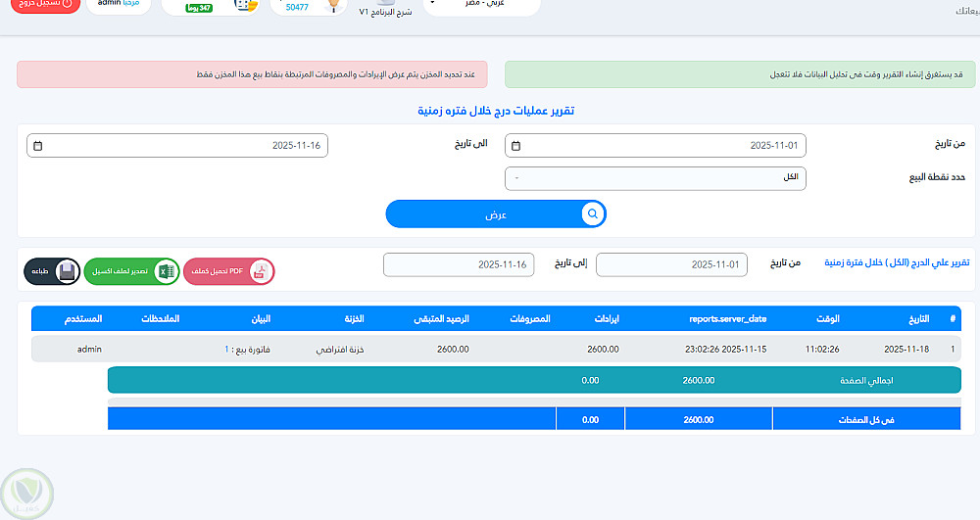Click server date cell '23:02:26 2025-11-15'
The image size is (980, 520).
point(725,350)
